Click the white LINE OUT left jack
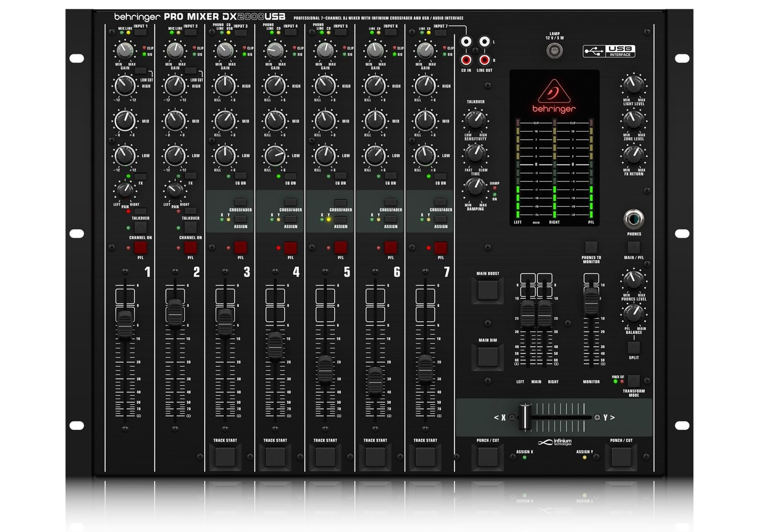This screenshot has height=532, width=760. (484, 41)
